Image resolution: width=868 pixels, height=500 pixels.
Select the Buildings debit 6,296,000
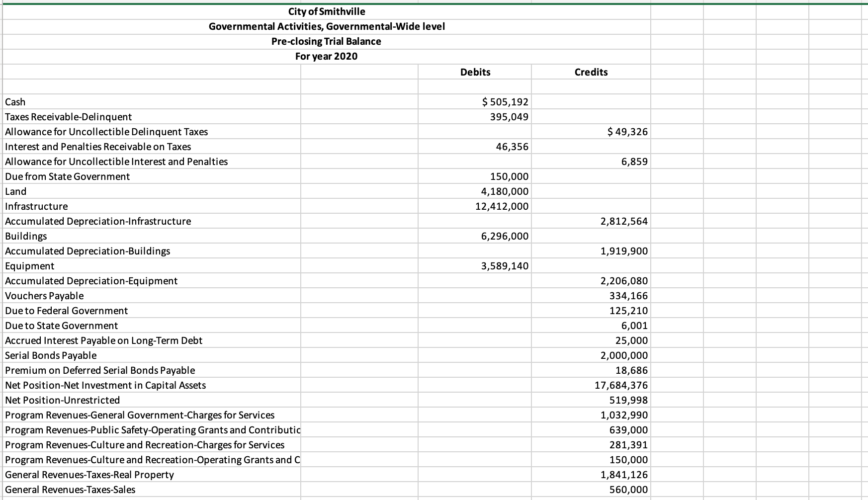505,236
